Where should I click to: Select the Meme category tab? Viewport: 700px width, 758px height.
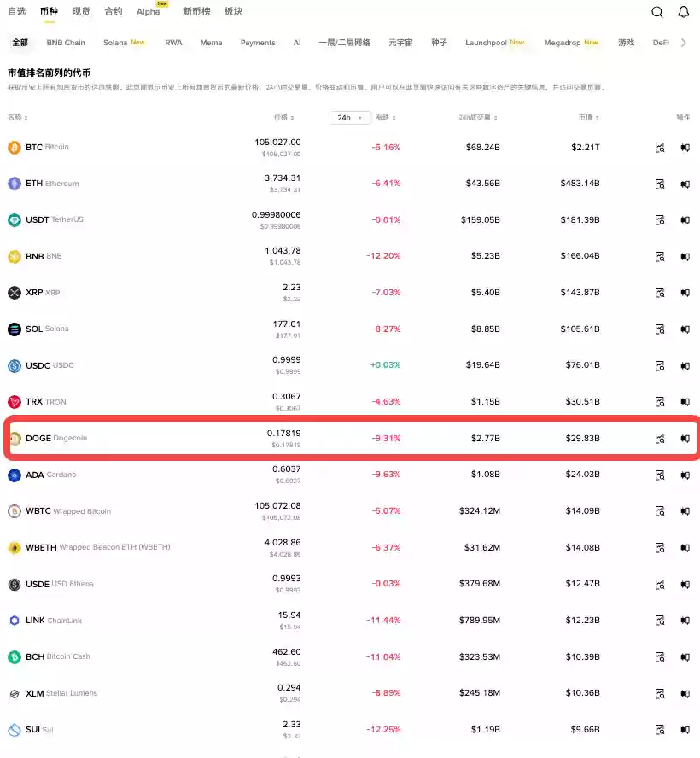click(x=211, y=43)
